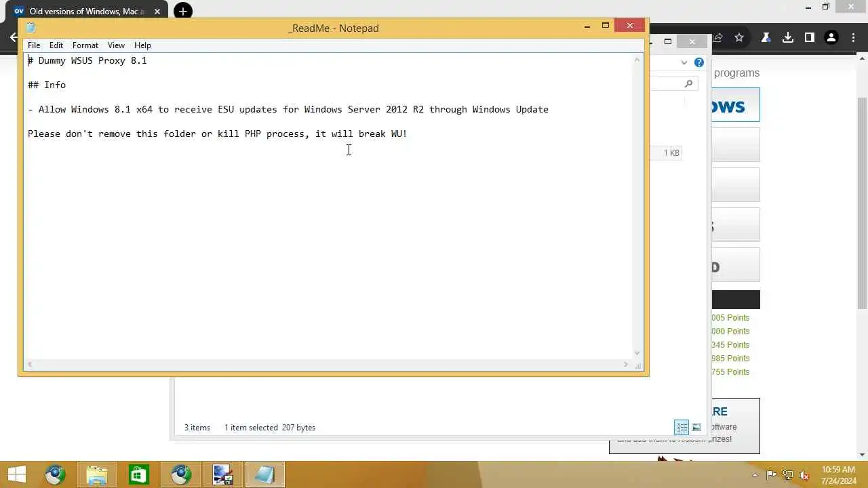Screen dimensions: 868x488
Task: Click the '3 items' status bar text
Action: click(197, 428)
